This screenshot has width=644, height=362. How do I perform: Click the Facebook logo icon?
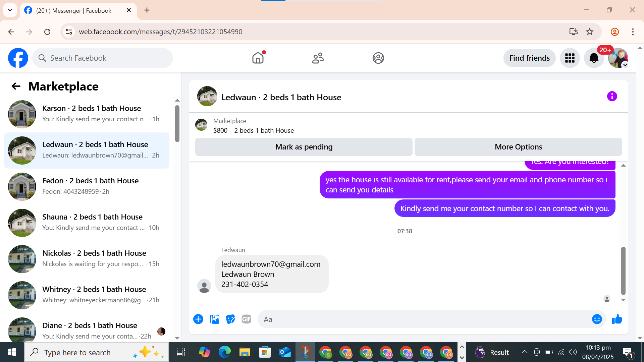coord(18,58)
